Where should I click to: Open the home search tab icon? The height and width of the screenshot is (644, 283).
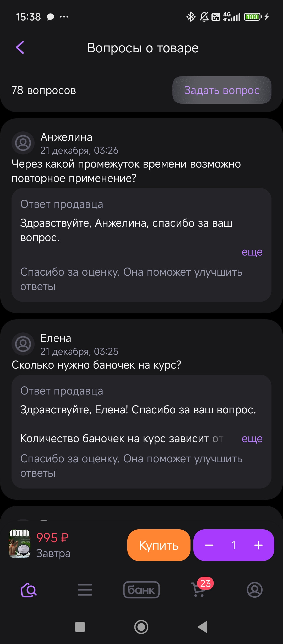[29, 590]
